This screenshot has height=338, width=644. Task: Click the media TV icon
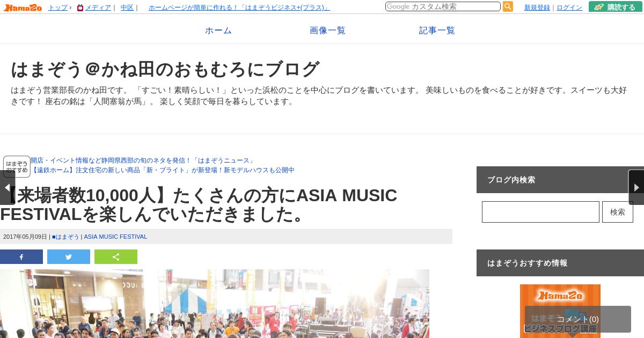(x=80, y=8)
